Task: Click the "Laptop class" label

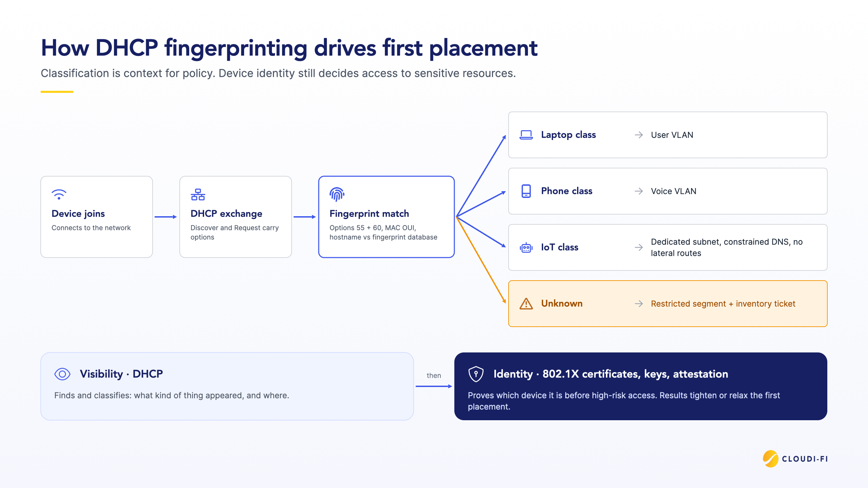Action: click(x=569, y=135)
